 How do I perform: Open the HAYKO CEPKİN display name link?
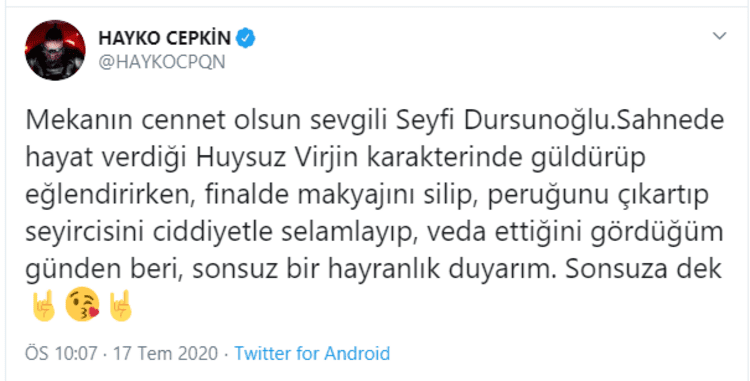[x=165, y=38]
